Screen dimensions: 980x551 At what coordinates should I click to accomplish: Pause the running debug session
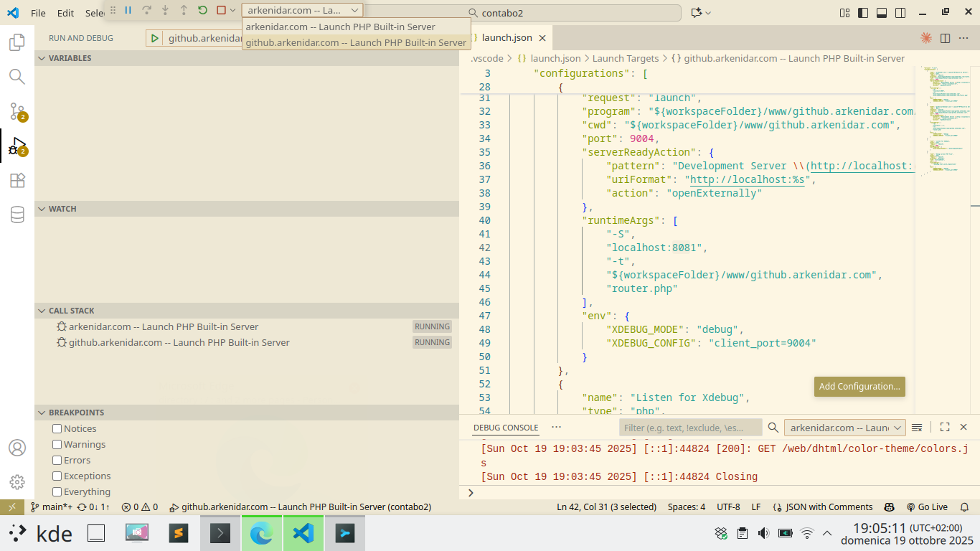click(x=128, y=10)
